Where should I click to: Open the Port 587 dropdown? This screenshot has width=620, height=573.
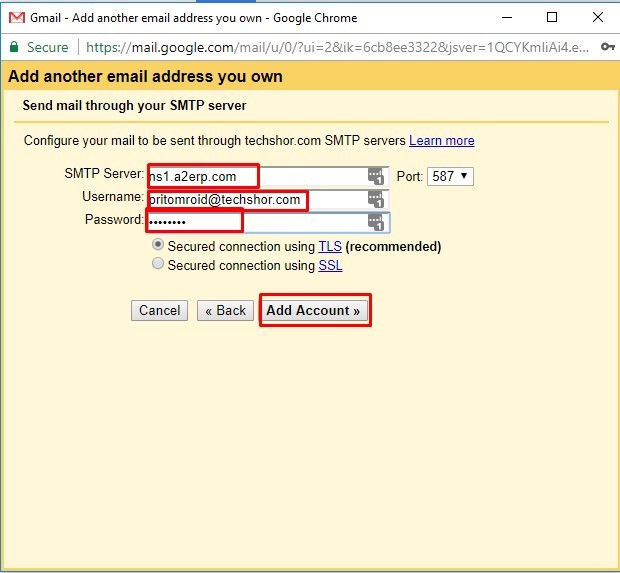(450, 176)
